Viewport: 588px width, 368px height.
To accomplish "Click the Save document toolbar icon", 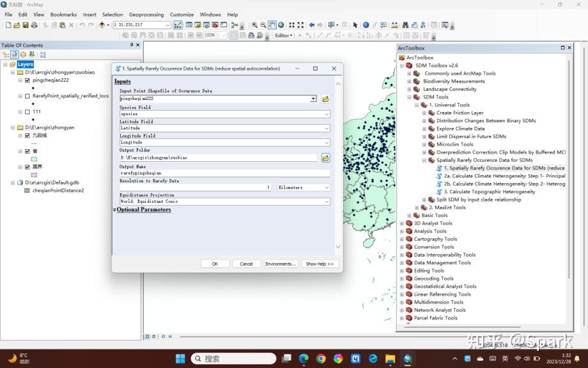I will pos(26,25).
